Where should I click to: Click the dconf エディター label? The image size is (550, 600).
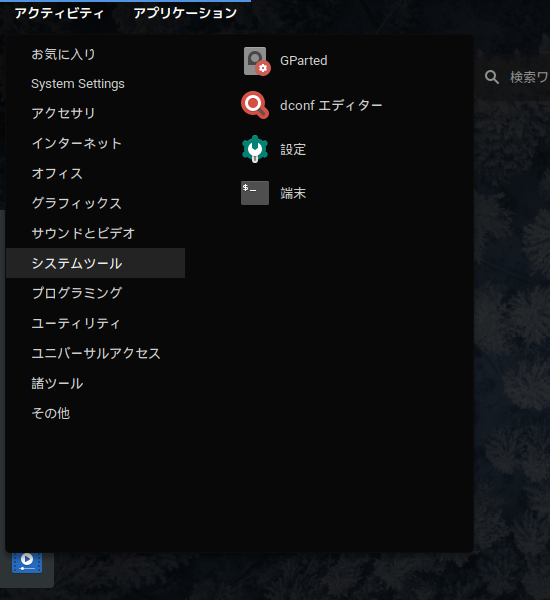(331, 105)
